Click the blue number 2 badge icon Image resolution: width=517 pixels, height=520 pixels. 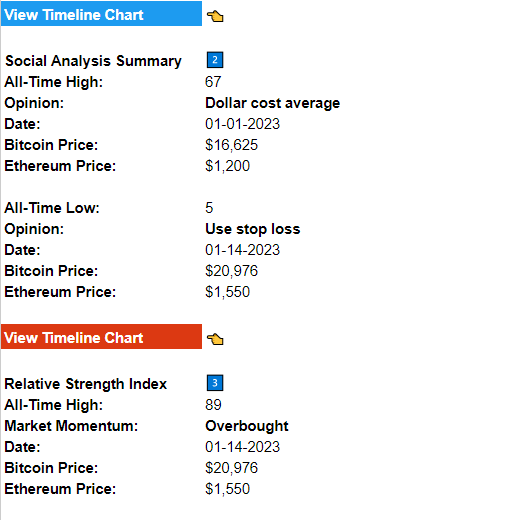pyautogui.click(x=215, y=60)
